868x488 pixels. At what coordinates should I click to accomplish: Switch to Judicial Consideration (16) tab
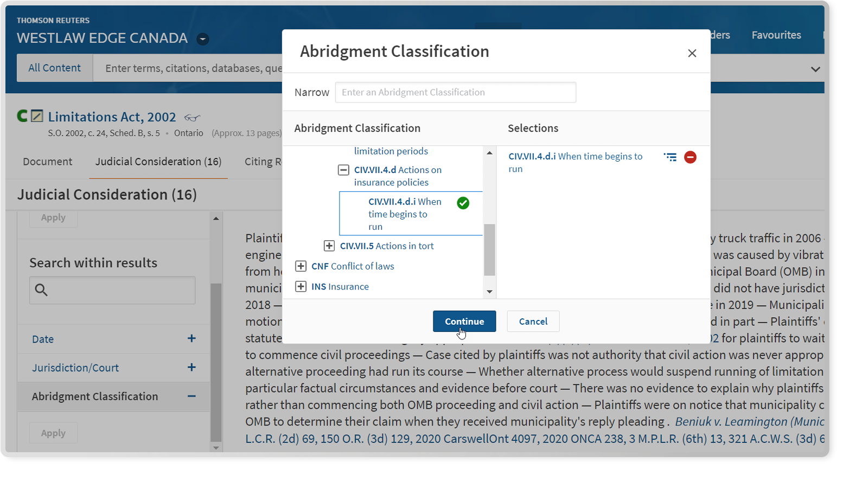[158, 162]
